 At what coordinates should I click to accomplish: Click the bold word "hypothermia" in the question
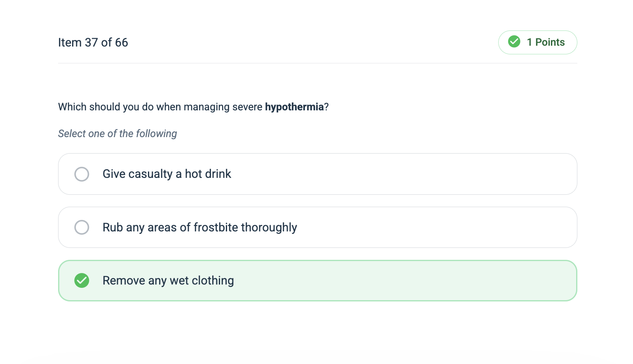click(294, 107)
